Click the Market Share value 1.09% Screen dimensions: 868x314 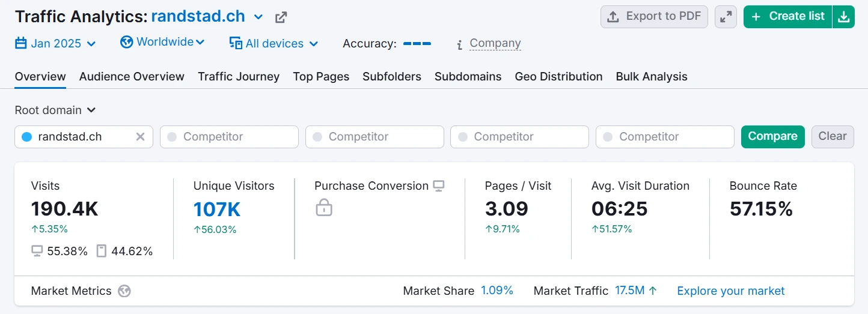click(497, 291)
